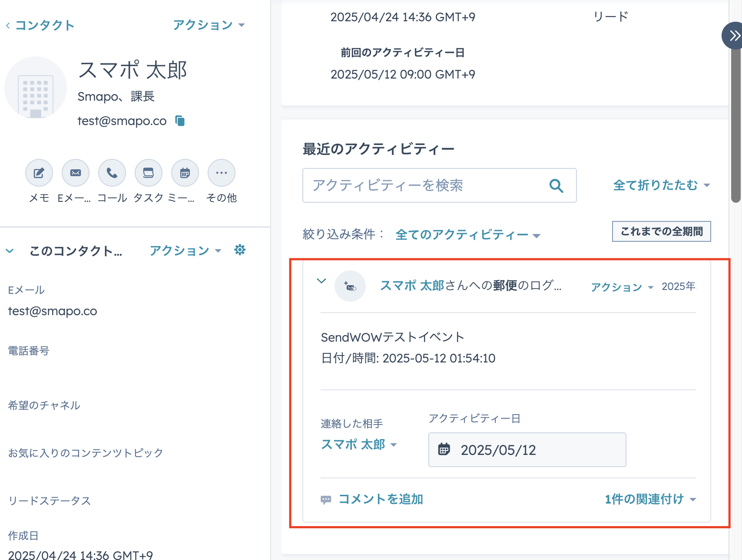
Task: Create a メモ note
Action: coord(39,173)
